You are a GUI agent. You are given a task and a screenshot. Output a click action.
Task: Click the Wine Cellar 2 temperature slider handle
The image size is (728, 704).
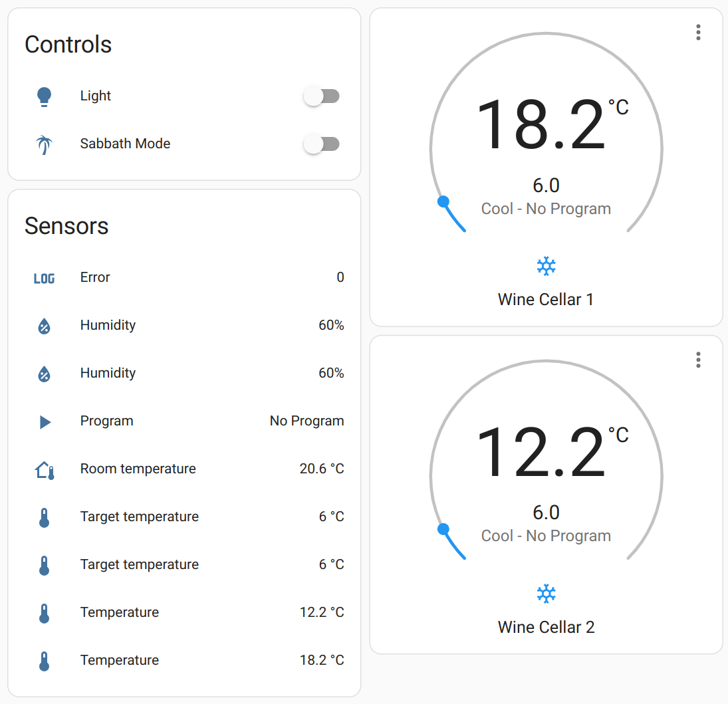coord(443,529)
